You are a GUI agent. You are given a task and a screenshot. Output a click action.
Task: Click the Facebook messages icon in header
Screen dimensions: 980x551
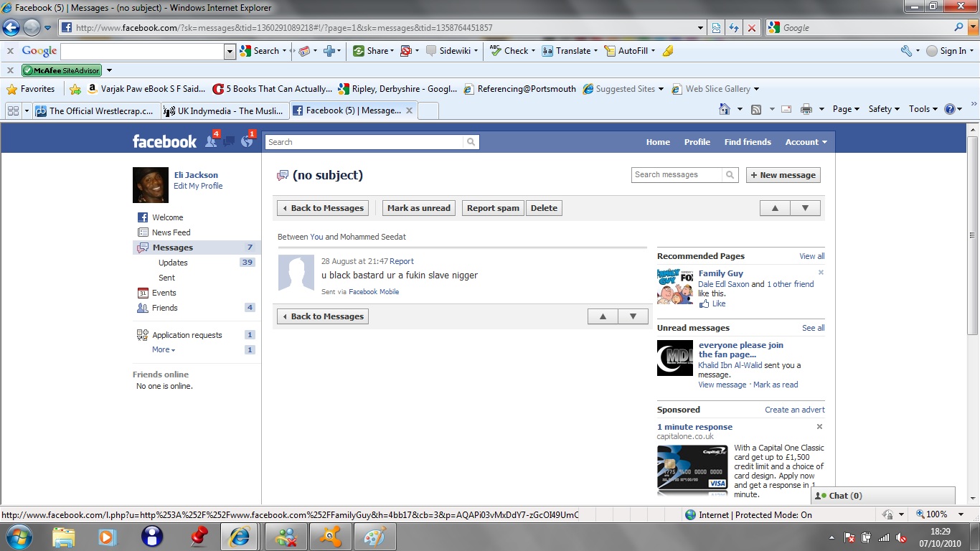tap(229, 141)
